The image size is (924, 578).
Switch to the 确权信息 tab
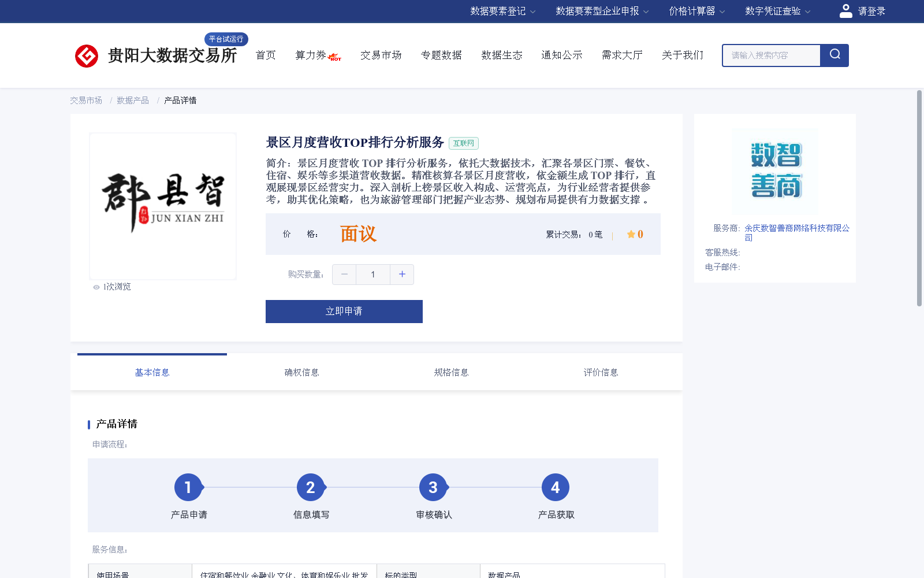point(301,372)
